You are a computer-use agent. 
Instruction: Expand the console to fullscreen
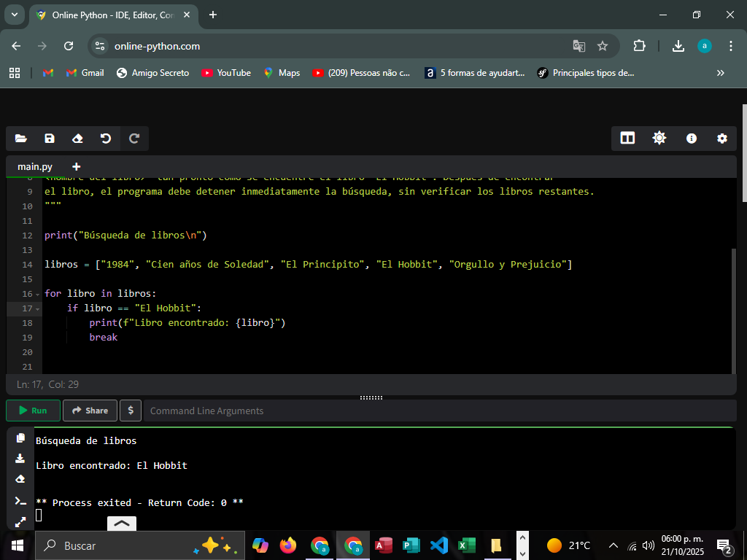pyautogui.click(x=20, y=521)
